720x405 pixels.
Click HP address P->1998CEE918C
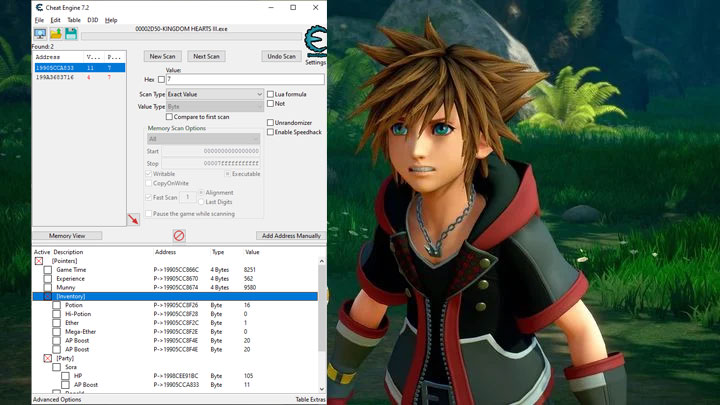pos(176,376)
